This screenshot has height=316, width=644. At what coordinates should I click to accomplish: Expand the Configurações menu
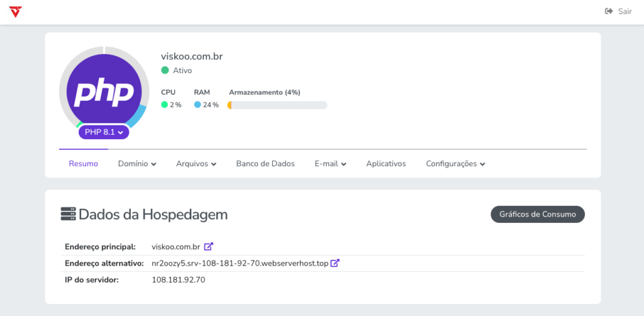click(455, 164)
